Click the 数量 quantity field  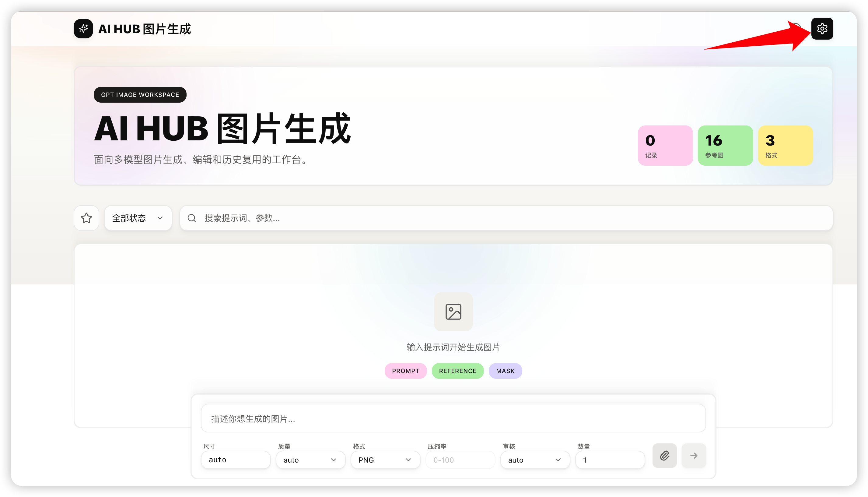(610, 460)
